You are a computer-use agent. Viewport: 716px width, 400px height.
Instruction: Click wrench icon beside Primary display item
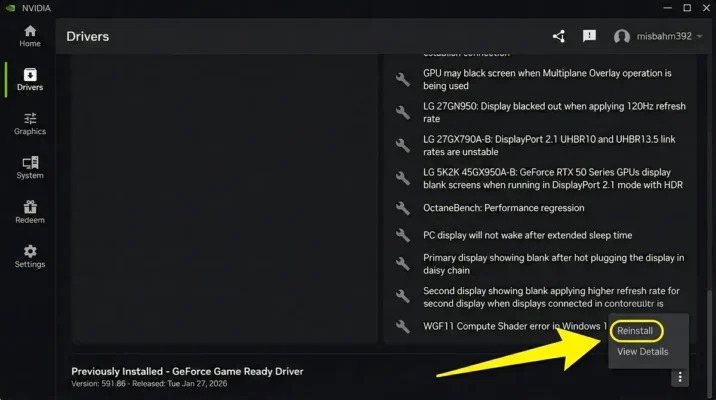402,263
